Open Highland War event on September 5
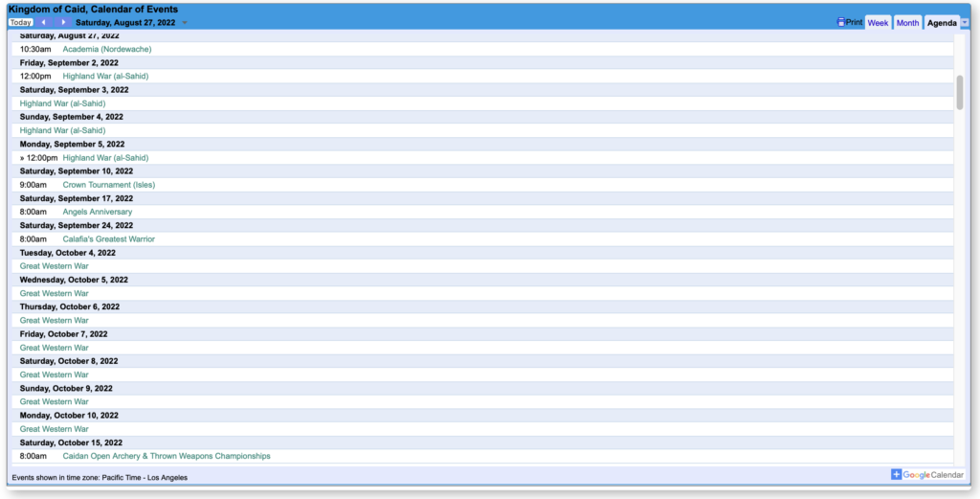 click(105, 158)
